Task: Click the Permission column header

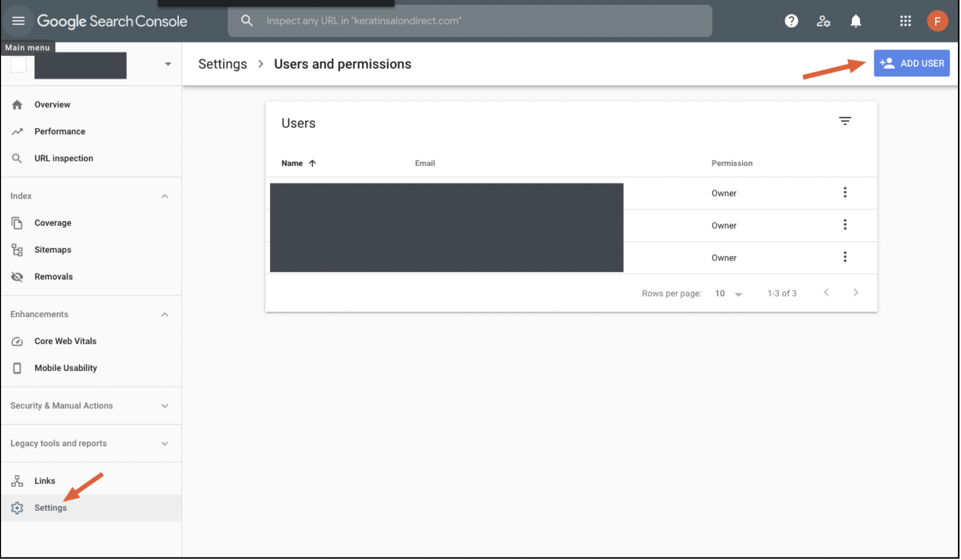Action: pyautogui.click(x=732, y=164)
